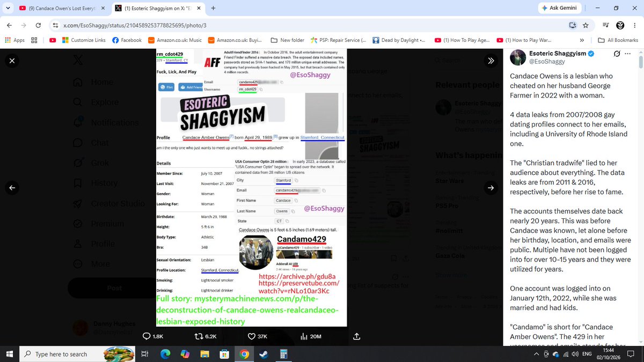The image size is (644, 362).
Task: Open the ENG language selector
Action: (x=587, y=354)
